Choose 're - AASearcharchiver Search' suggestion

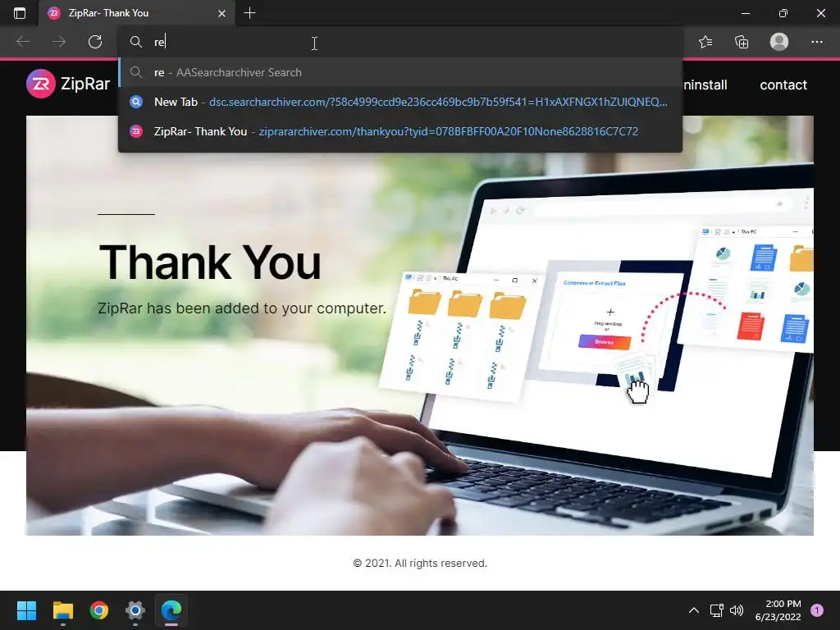[x=400, y=72]
